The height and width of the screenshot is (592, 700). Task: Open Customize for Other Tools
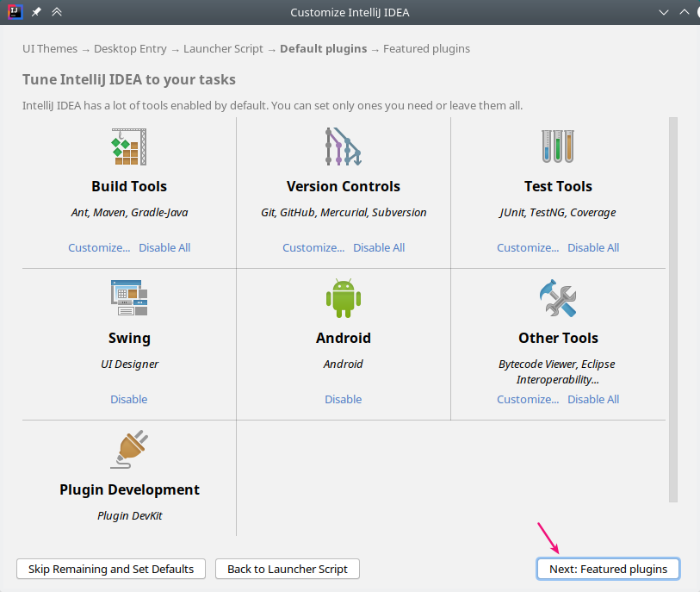(528, 399)
